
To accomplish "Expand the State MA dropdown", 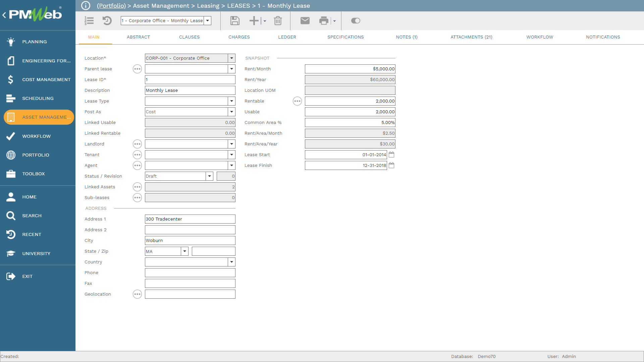I will tap(184, 251).
